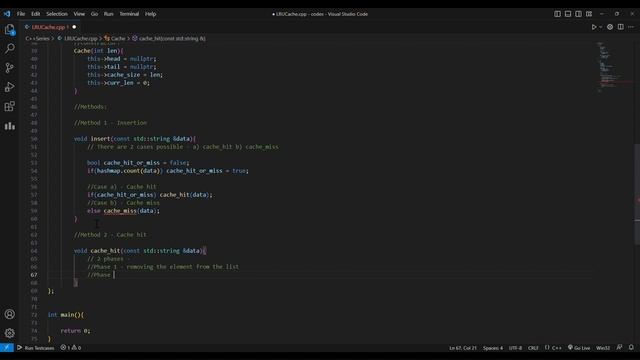Close the unsaved LRUCache.cpp tab via dot

(x=74, y=27)
